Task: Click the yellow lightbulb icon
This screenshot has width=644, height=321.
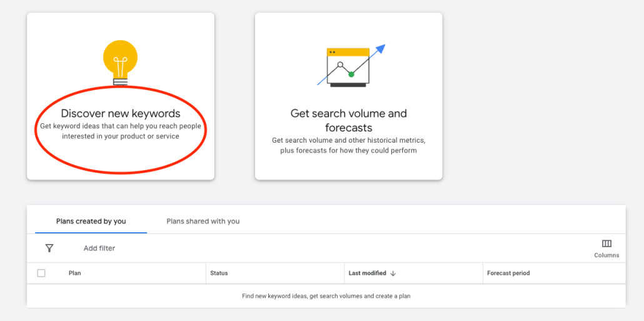Action: click(x=120, y=61)
